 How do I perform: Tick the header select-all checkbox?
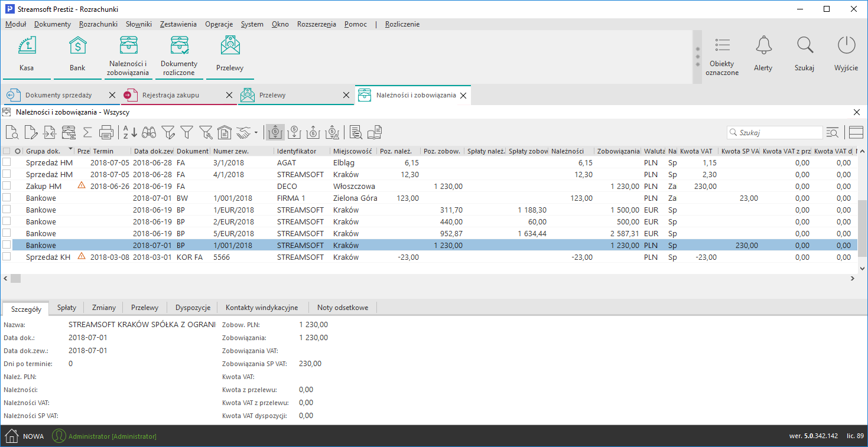6,151
